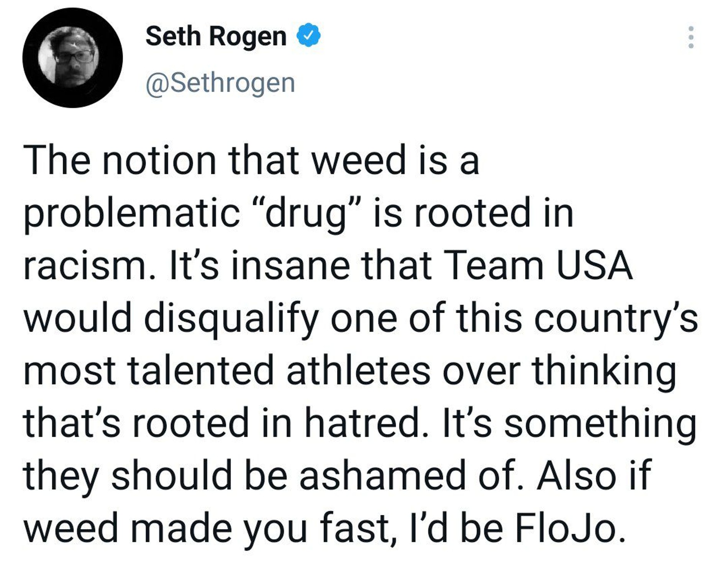The width and height of the screenshot is (728, 562).
Task: Click the word "talented" in the tweet
Action: click(x=200, y=371)
